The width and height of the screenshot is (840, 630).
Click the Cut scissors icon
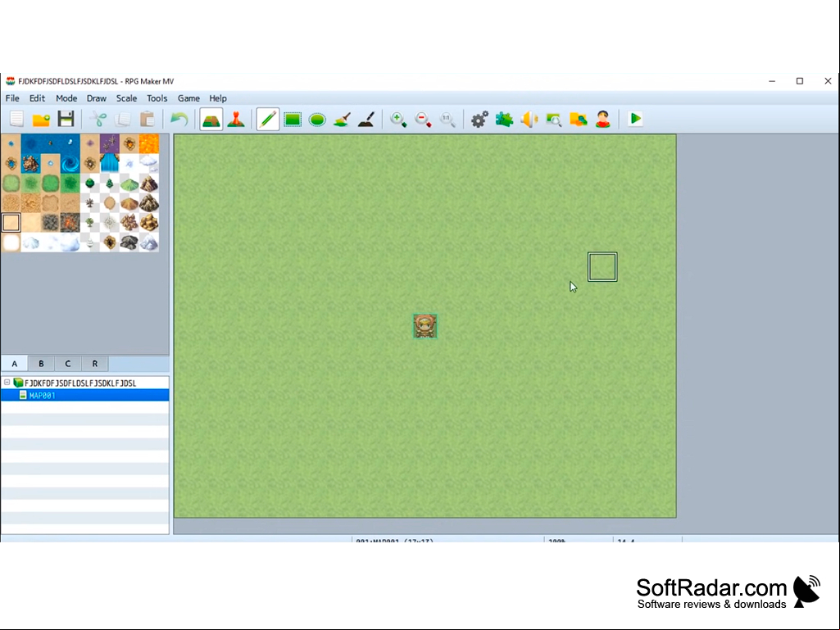pyautogui.click(x=98, y=119)
